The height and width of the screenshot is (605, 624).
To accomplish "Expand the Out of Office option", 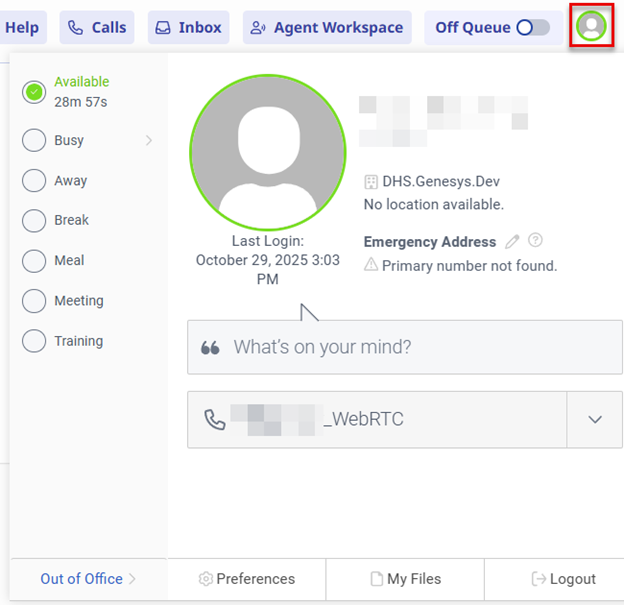I will [x=88, y=579].
